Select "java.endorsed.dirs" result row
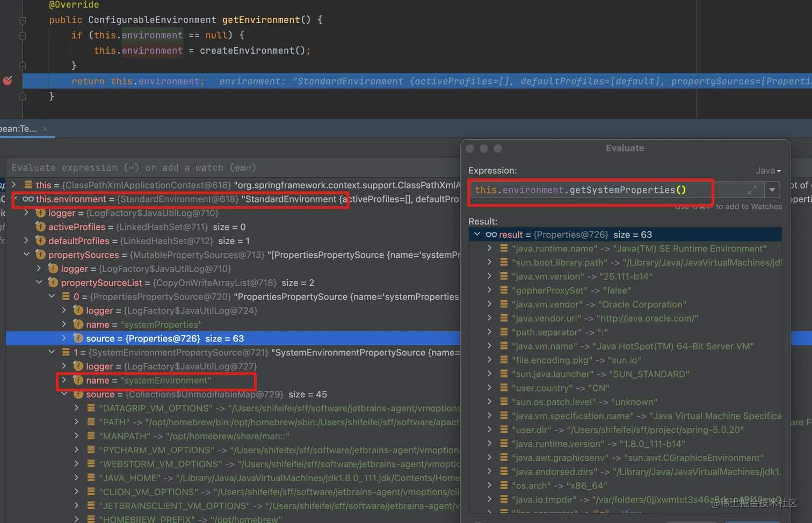 click(625, 471)
